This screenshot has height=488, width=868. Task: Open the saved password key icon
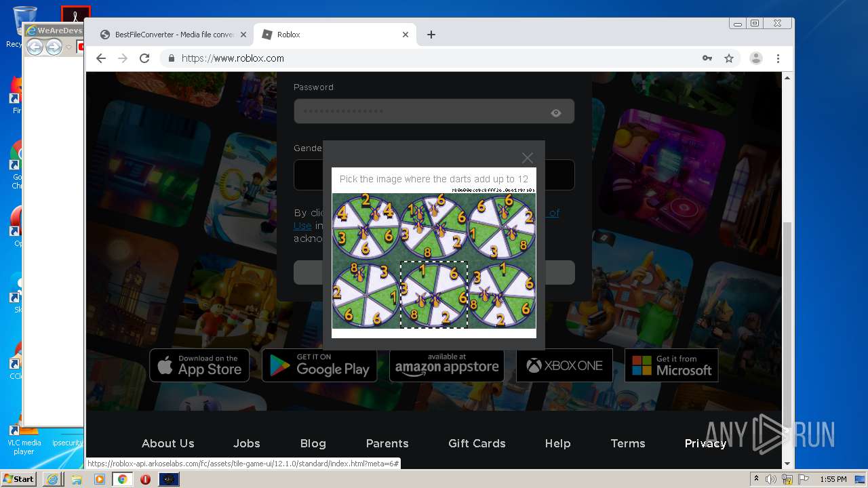pos(707,58)
